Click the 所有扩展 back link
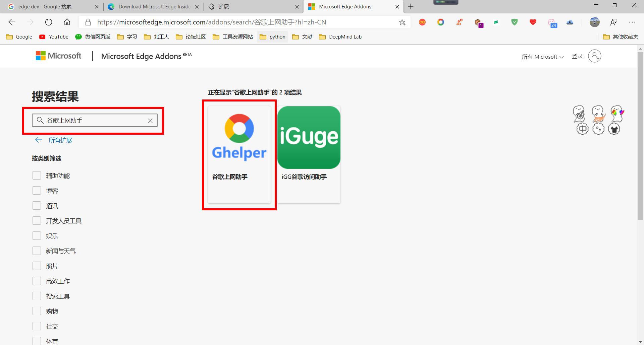This screenshot has width=644, height=345. (61, 140)
